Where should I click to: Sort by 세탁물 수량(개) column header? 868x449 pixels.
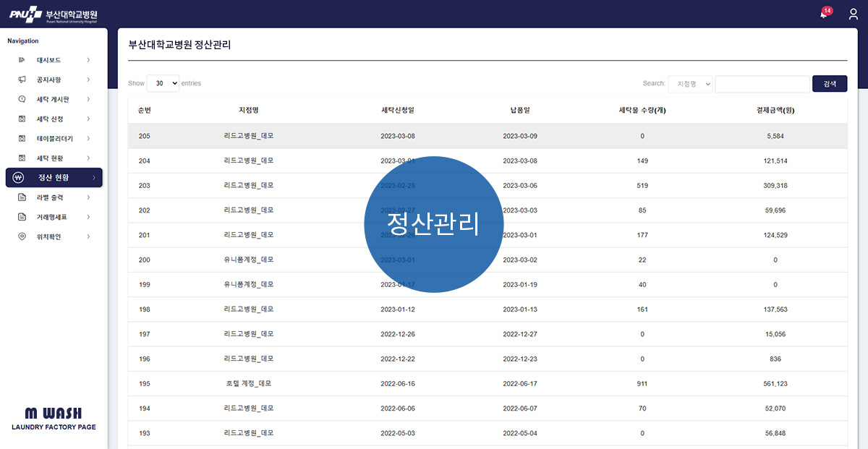coord(642,111)
